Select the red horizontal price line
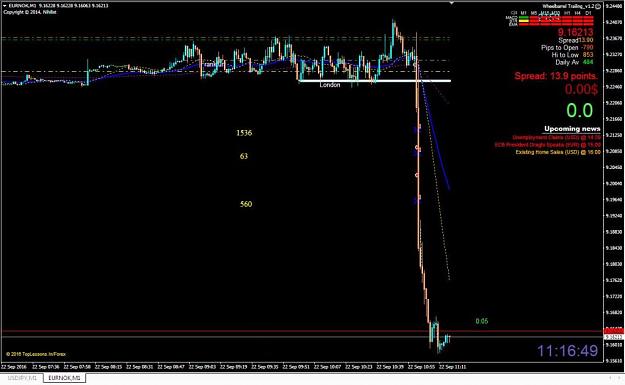 [x=303, y=331]
